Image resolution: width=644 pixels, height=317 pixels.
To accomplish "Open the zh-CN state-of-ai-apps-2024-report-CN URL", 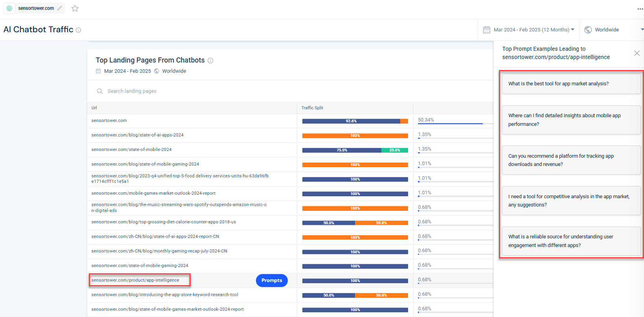I will 155,236.
